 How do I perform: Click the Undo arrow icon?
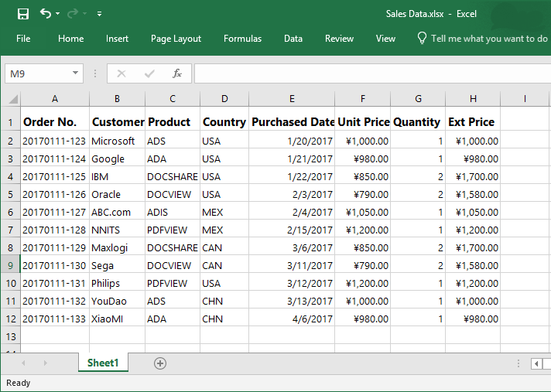tap(46, 13)
